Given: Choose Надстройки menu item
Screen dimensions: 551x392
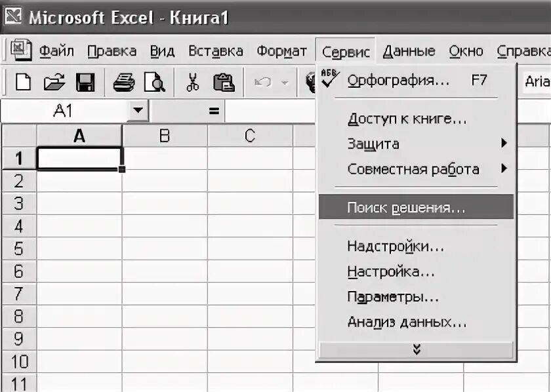Looking at the screenshot, I should click(416, 246).
